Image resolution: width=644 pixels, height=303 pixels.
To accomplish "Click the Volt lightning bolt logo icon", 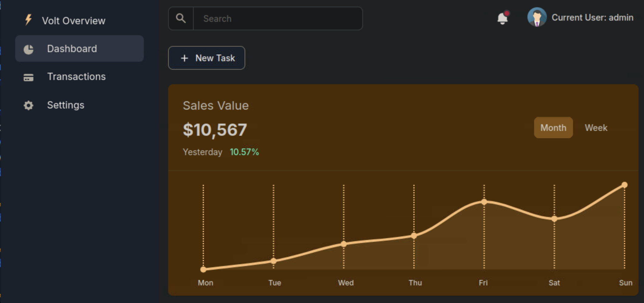I will 29,20.
